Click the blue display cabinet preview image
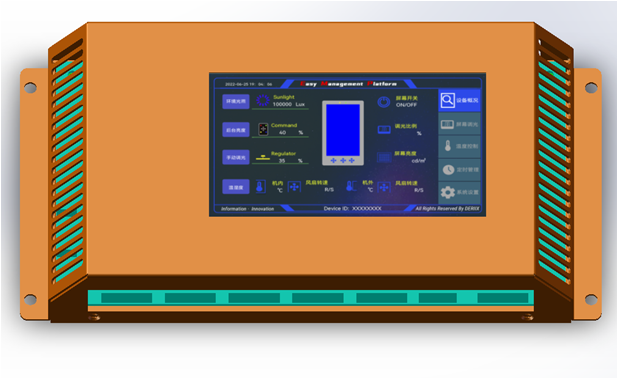The width and height of the screenshot is (618, 379). click(343, 133)
